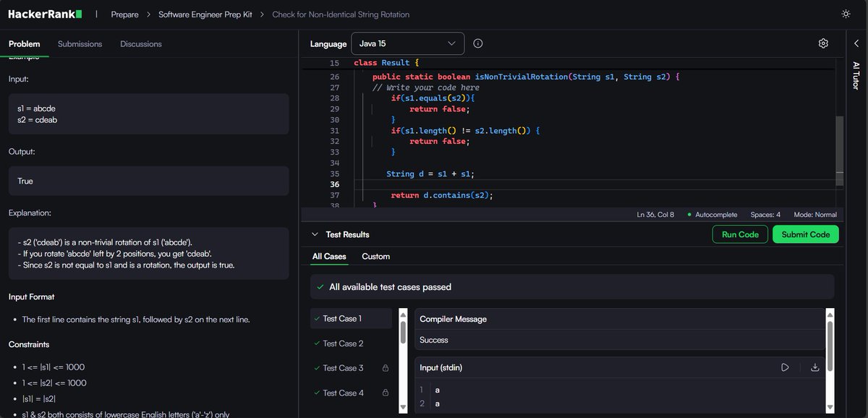The image size is (868, 418).
Task: Open editor settings via the gear icon
Action: (x=823, y=43)
